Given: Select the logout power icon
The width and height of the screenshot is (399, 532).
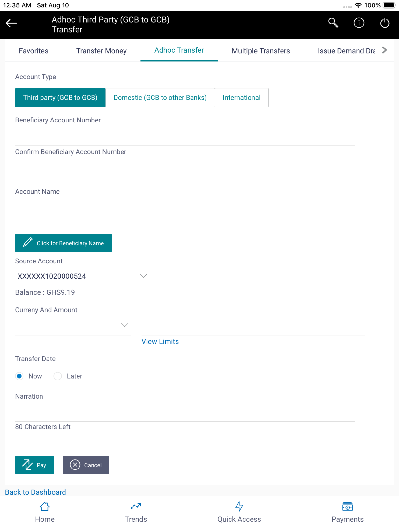Looking at the screenshot, I should click(x=384, y=23).
